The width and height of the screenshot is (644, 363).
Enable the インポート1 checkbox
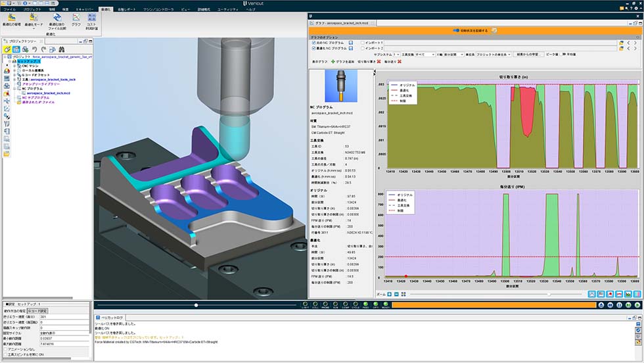click(x=362, y=43)
